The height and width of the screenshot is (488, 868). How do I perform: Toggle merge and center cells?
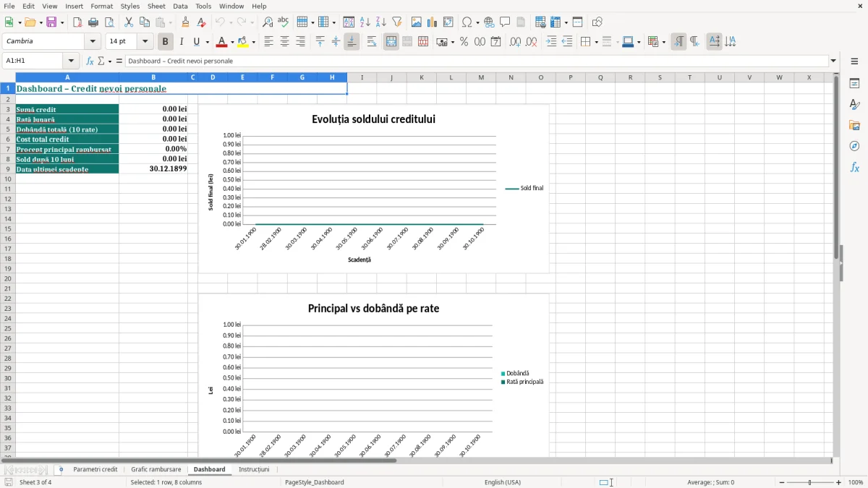coord(391,42)
